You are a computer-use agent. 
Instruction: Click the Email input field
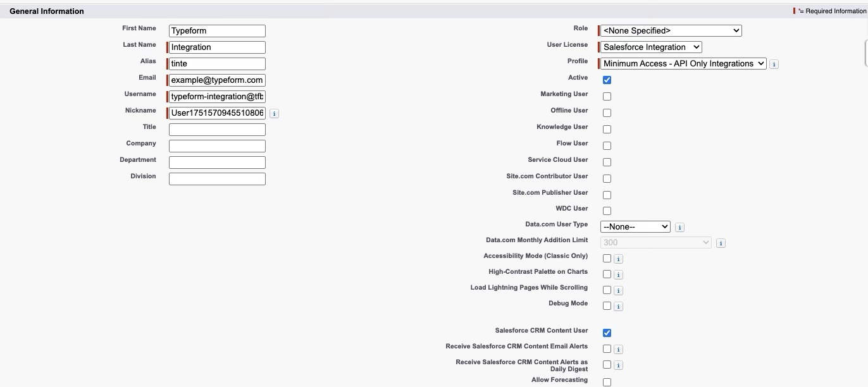click(217, 80)
